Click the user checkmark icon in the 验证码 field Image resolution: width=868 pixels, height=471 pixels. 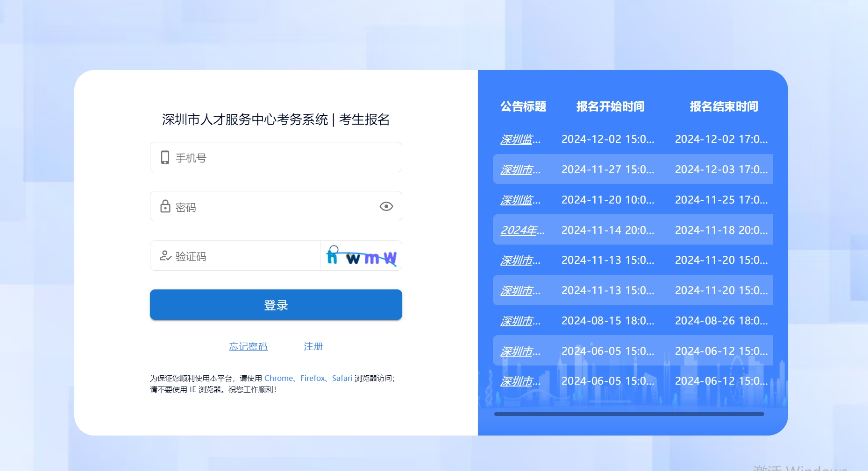(165, 256)
